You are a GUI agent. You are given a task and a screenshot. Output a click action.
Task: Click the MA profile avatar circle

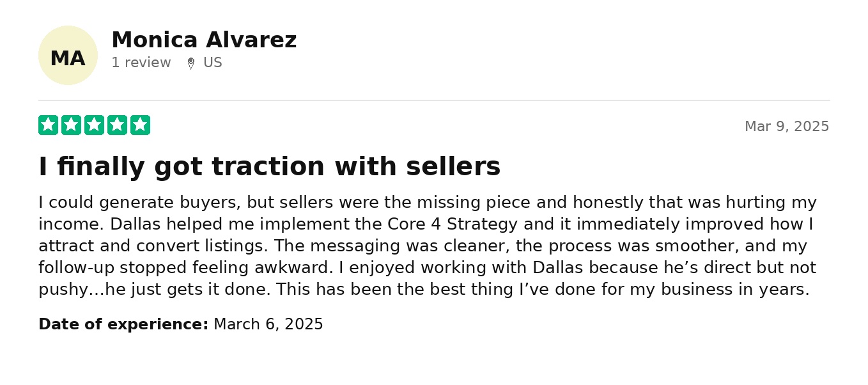click(x=68, y=56)
